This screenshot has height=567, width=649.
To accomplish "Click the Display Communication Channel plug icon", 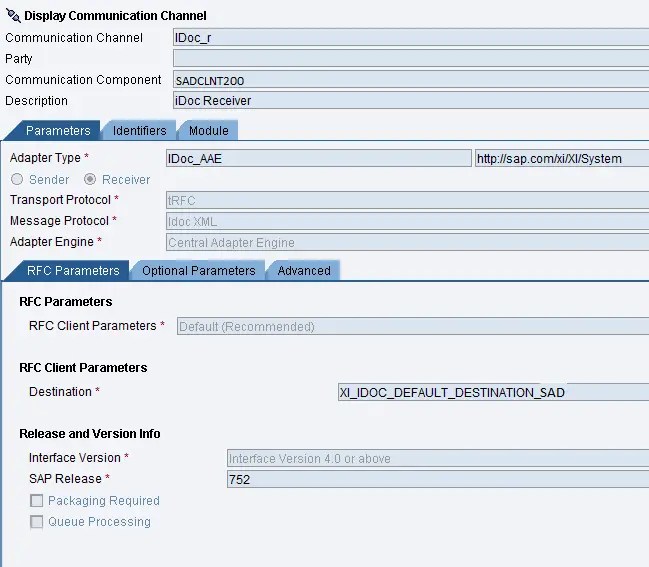I will (x=13, y=16).
